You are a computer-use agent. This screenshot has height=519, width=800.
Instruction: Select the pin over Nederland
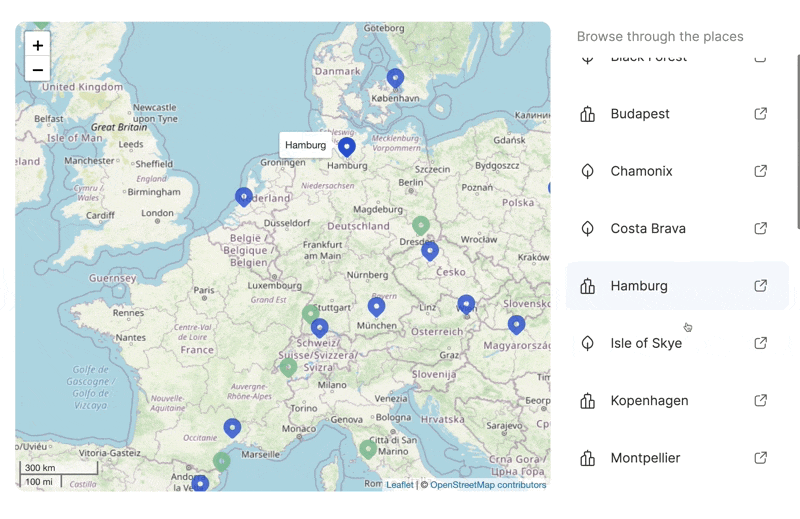[x=244, y=197]
